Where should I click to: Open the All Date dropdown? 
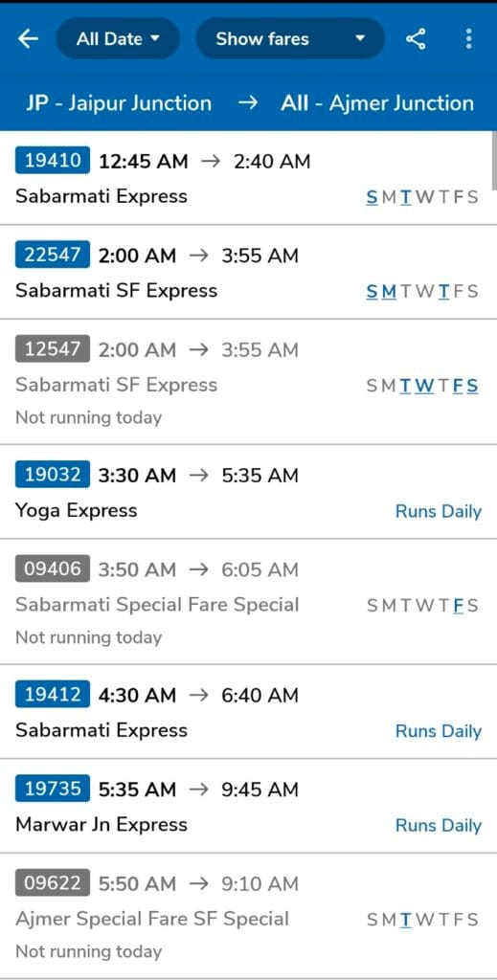118,38
